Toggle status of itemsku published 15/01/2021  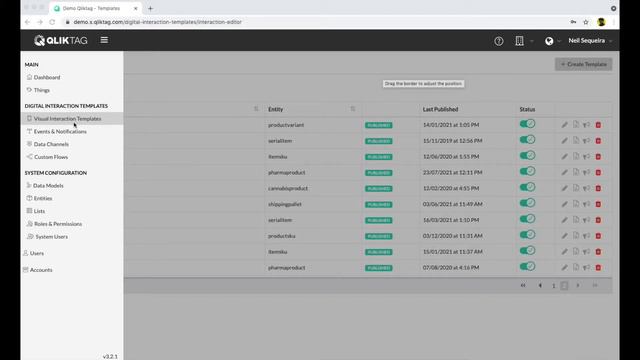tap(527, 251)
